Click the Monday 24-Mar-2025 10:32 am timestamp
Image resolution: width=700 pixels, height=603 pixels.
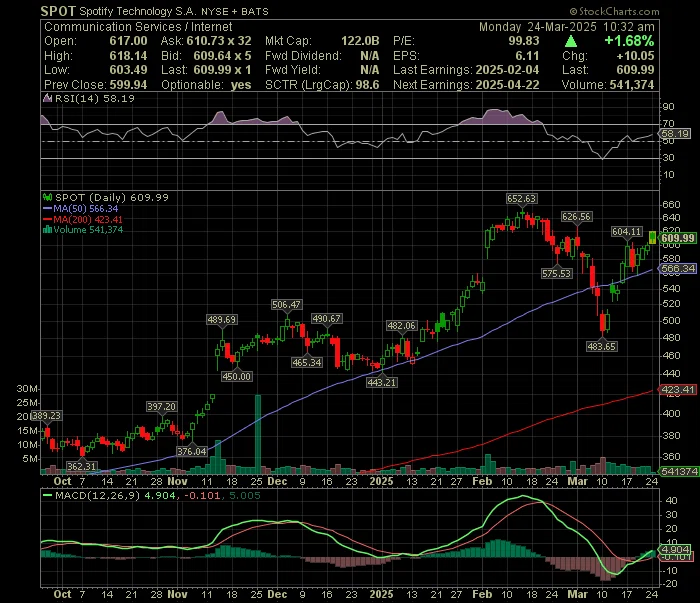click(567, 26)
